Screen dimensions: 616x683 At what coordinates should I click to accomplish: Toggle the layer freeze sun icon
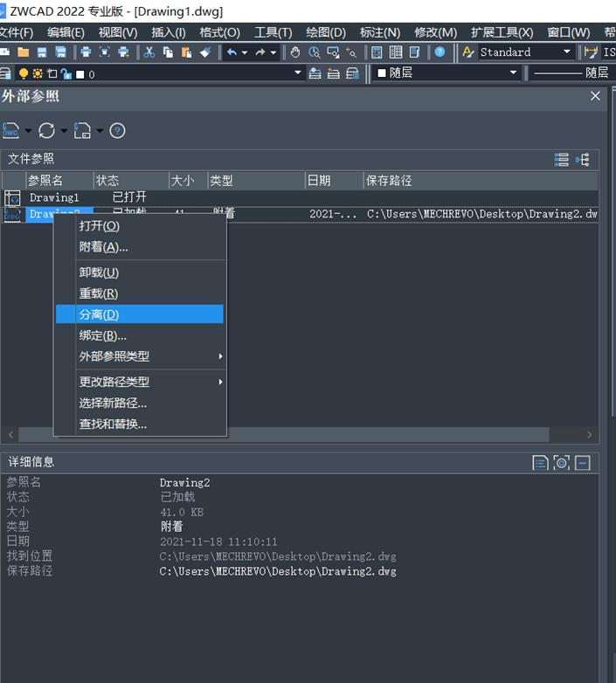(x=38, y=73)
